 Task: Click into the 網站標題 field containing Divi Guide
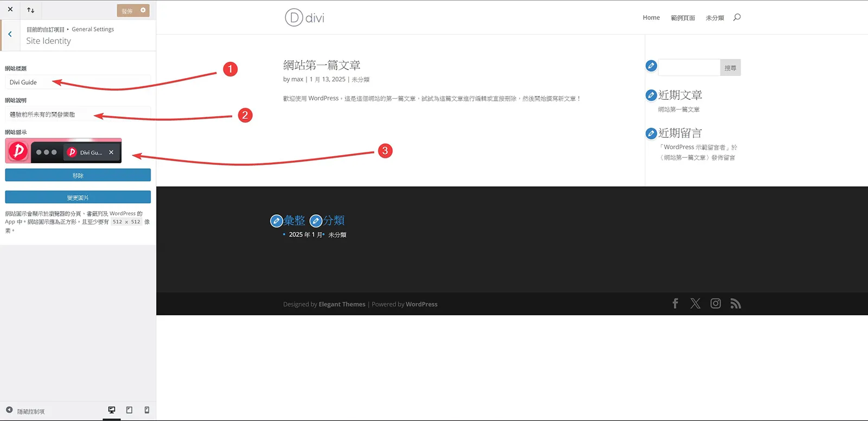(78, 82)
